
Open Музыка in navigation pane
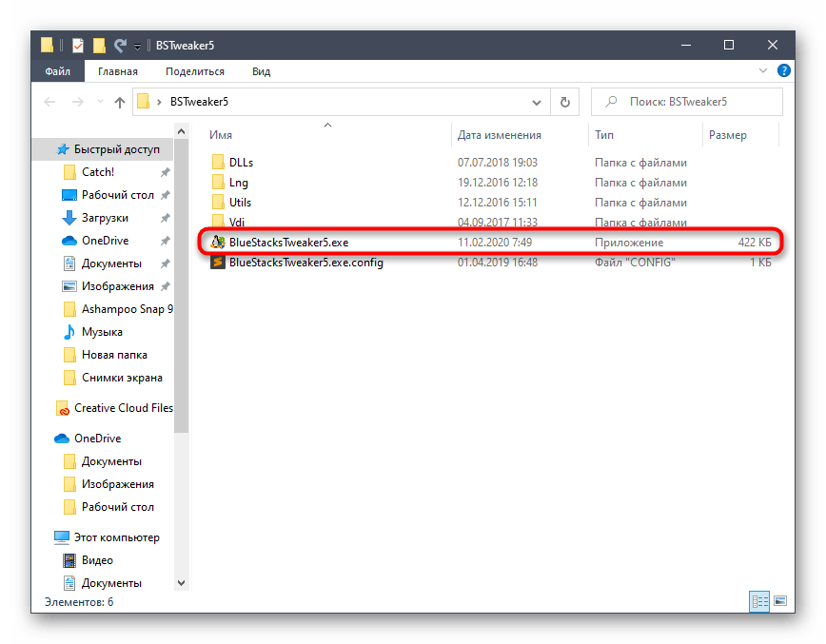click(102, 332)
